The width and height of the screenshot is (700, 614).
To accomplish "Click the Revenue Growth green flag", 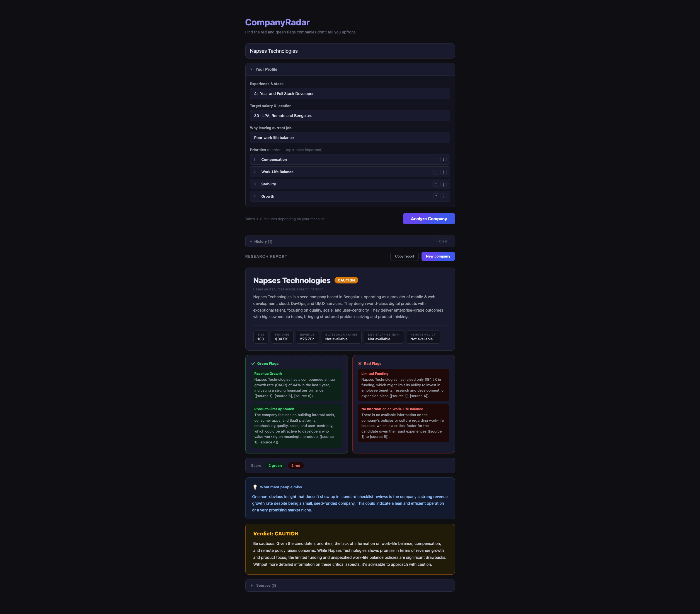I will (x=297, y=385).
